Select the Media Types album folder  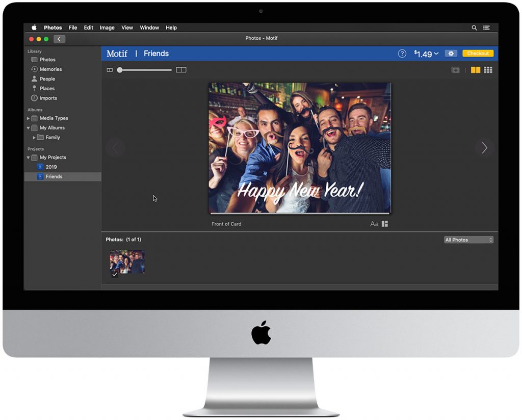[54, 118]
